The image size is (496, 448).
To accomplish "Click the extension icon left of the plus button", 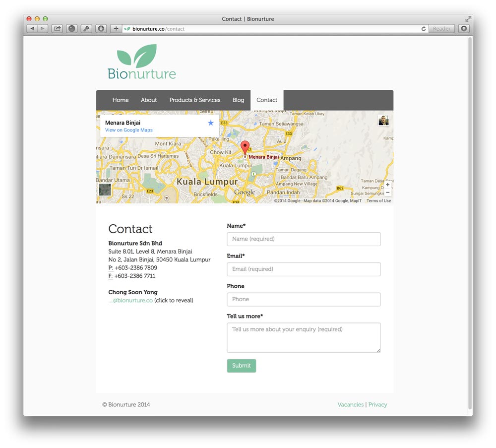I will (101, 29).
